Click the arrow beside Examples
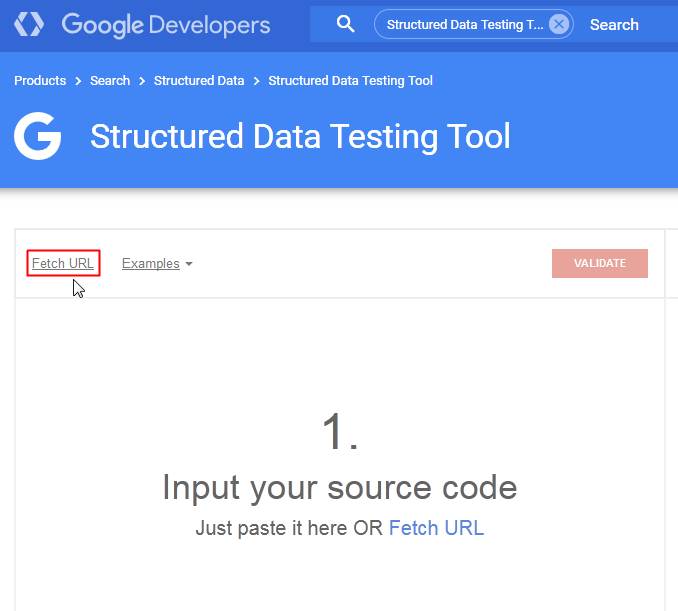 pos(189,264)
